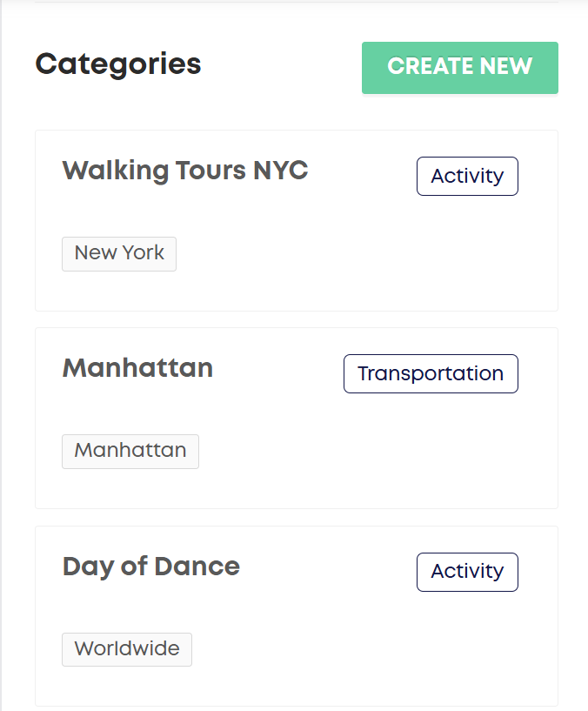Image resolution: width=588 pixels, height=711 pixels.
Task: Click the word Dance in third card title
Action: (x=196, y=567)
